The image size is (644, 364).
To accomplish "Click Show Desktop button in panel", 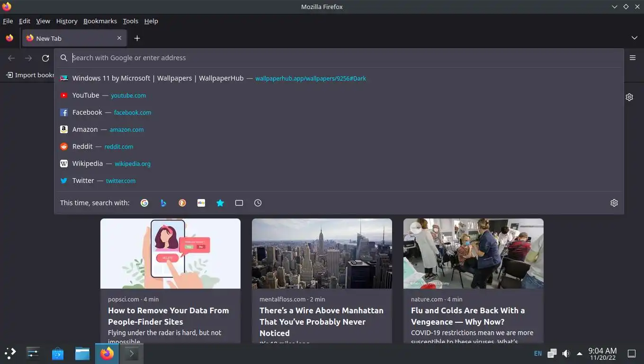I will (x=632, y=354).
